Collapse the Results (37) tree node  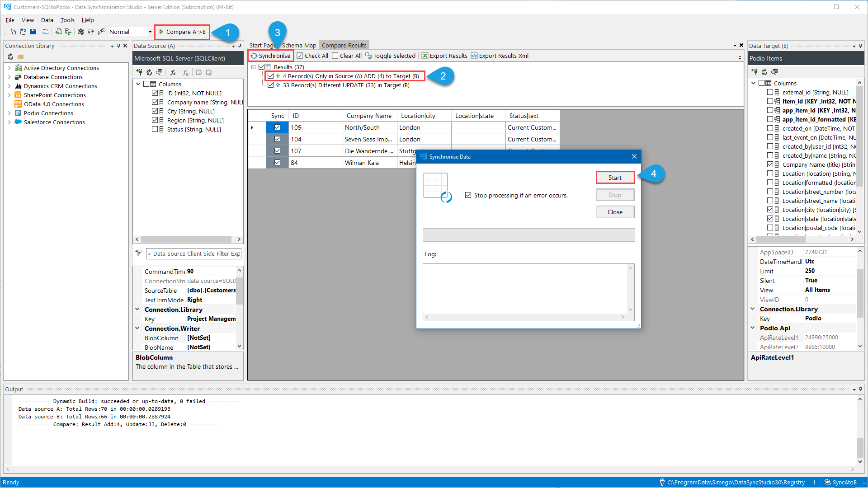pos(254,67)
